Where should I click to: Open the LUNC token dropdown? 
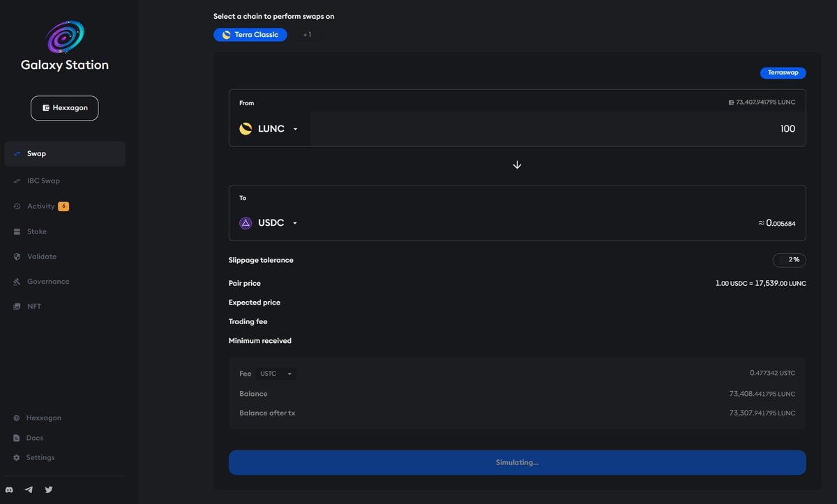[x=269, y=128]
